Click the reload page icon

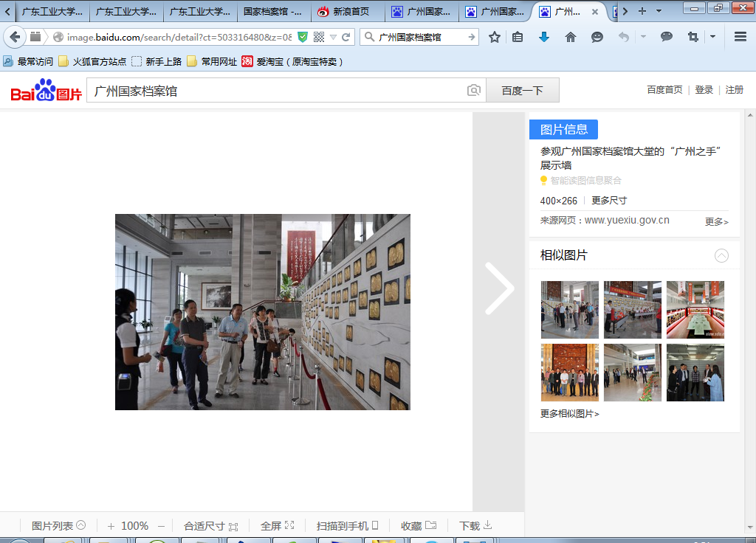[x=346, y=37]
